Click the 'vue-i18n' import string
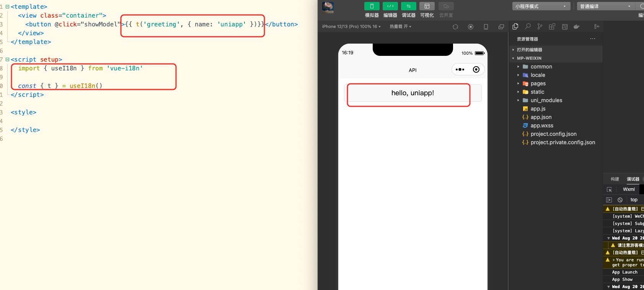The image size is (644, 290). (x=125, y=68)
